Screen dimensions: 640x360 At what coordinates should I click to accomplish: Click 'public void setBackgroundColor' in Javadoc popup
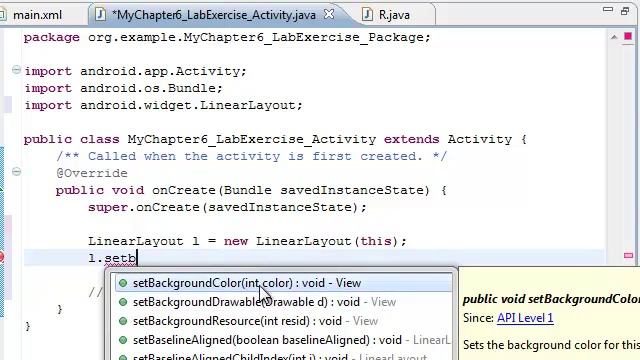(x=551, y=299)
